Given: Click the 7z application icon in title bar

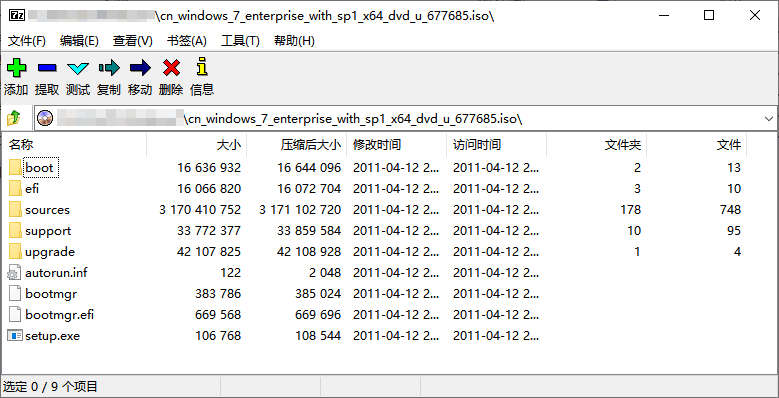Looking at the screenshot, I should pyautogui.click(x=17, y=15).
